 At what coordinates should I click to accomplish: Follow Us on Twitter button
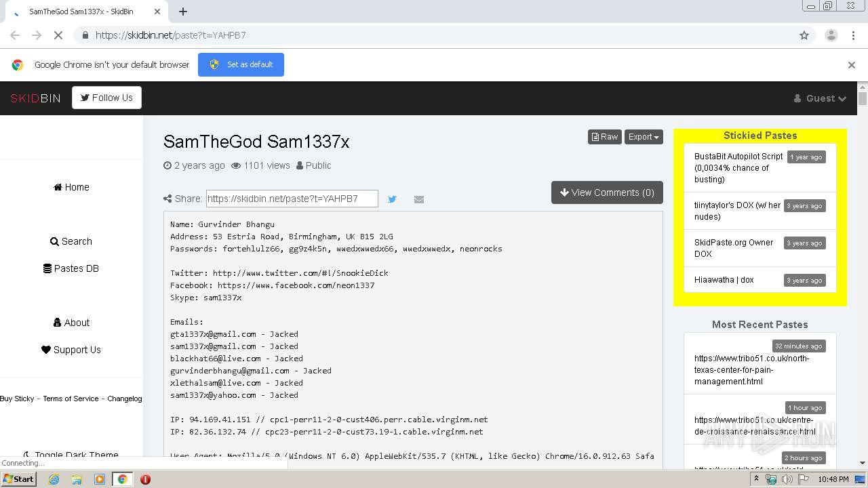tap(106, 98)
